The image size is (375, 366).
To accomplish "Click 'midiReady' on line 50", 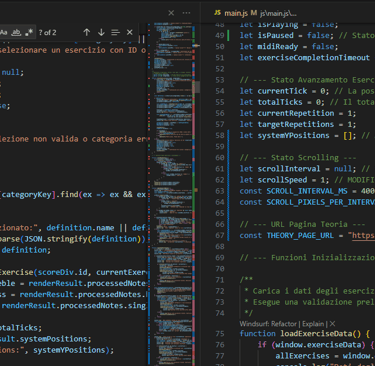I will coord(278,46).
